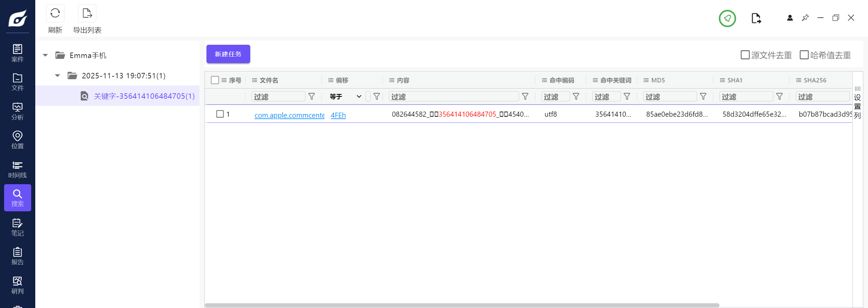
Task: Click the horizontal scrollbar under the table
Action: pos(462,305)
